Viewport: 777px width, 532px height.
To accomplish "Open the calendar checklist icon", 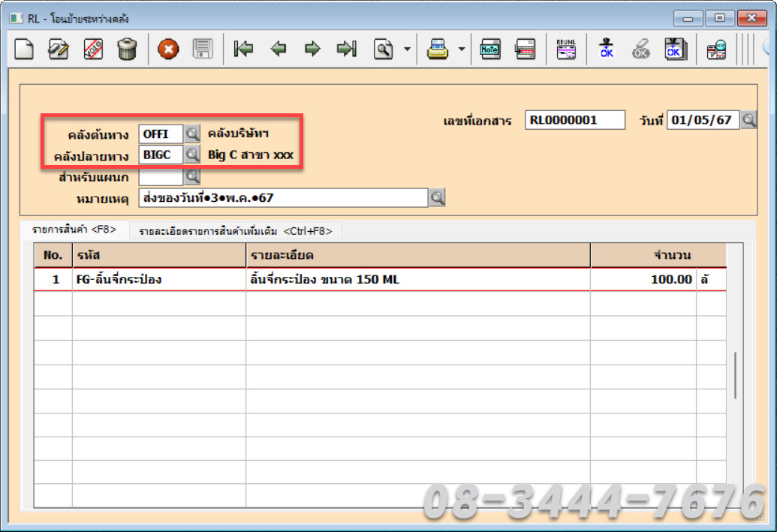I will click(716, 50).
